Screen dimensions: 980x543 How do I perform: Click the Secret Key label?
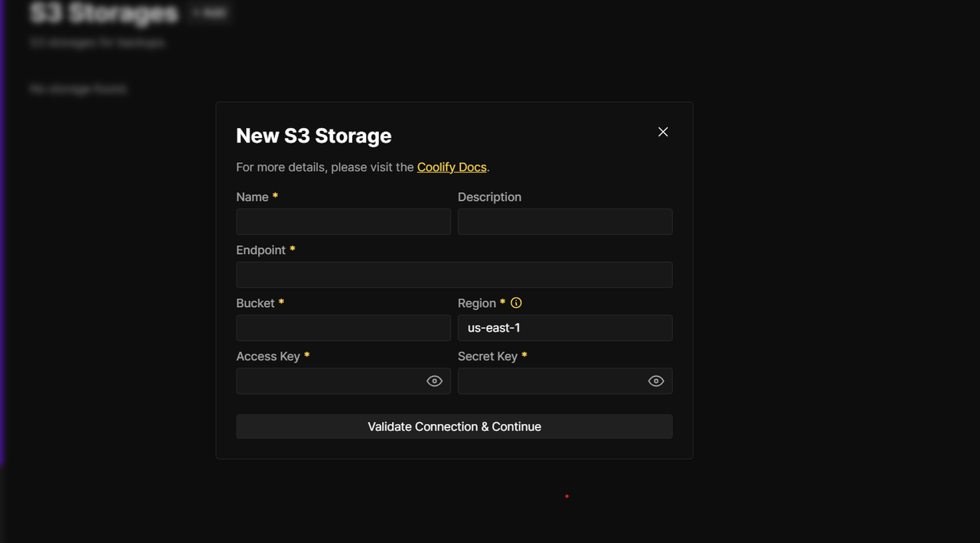[x=488, y=356]
